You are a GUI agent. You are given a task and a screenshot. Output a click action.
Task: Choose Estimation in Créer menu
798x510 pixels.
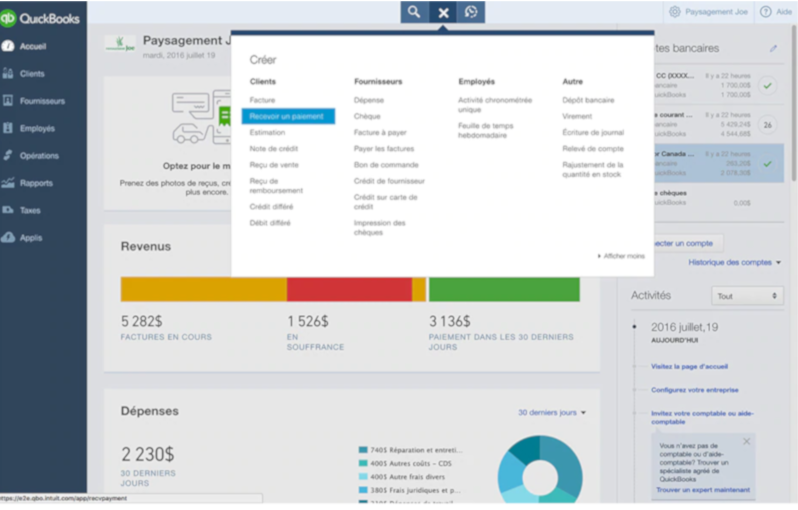pos(267,132)
